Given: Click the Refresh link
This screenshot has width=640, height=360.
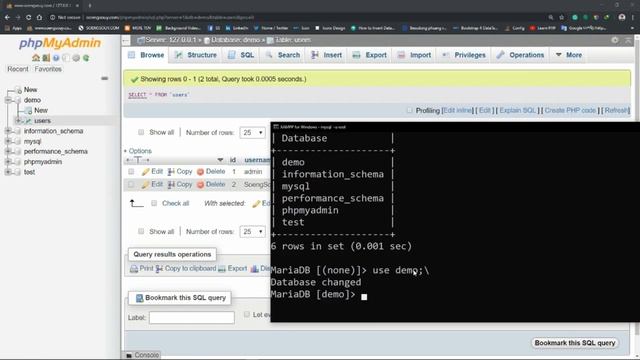Looking at the screenshot, I should pyautogui.click(x=617, y=111).
